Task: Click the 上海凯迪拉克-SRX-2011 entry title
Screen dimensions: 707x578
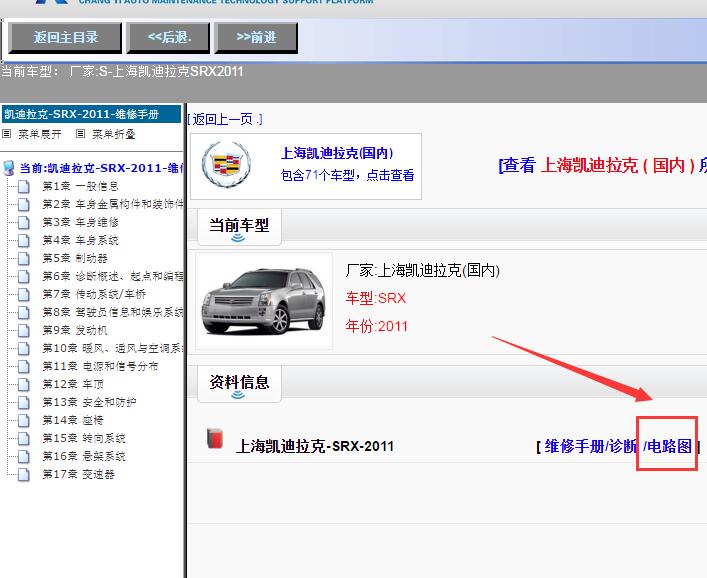Action: point(315,446)
